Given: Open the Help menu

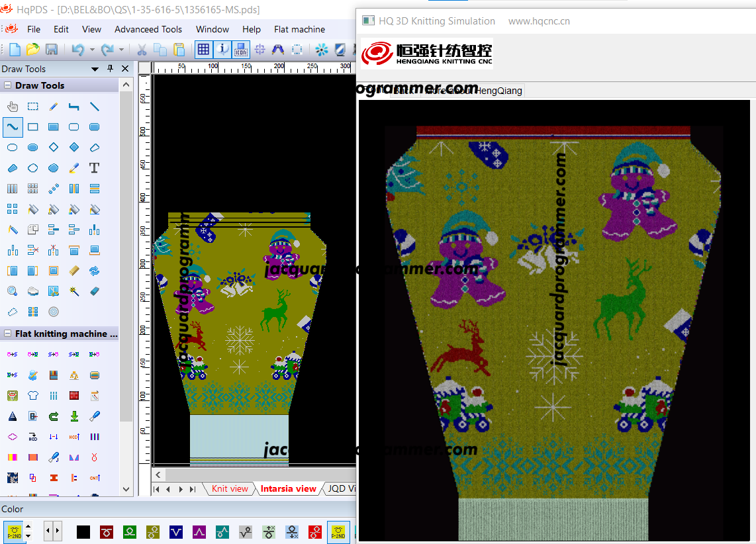Looking at the screenshot, I should [251, 29].
